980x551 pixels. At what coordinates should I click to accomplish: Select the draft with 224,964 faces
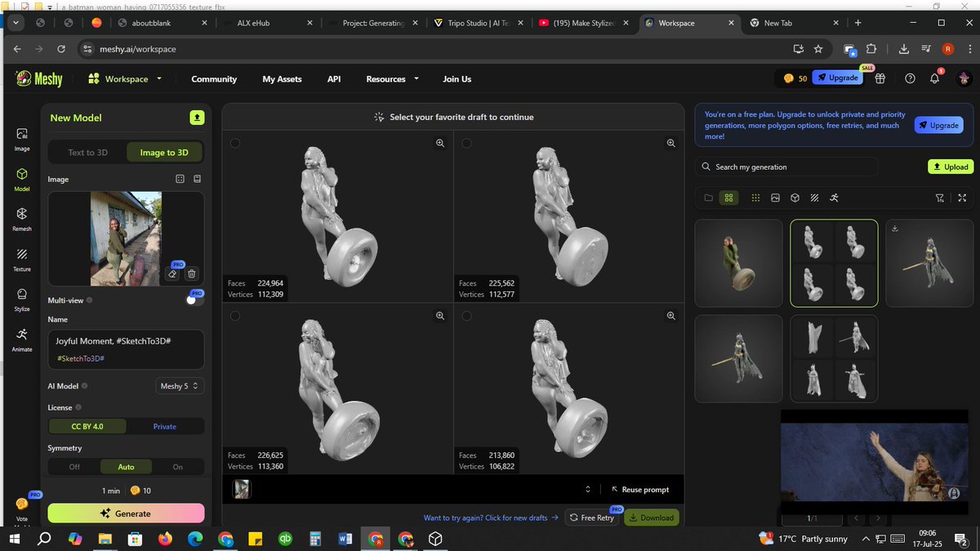click(235, 143)
